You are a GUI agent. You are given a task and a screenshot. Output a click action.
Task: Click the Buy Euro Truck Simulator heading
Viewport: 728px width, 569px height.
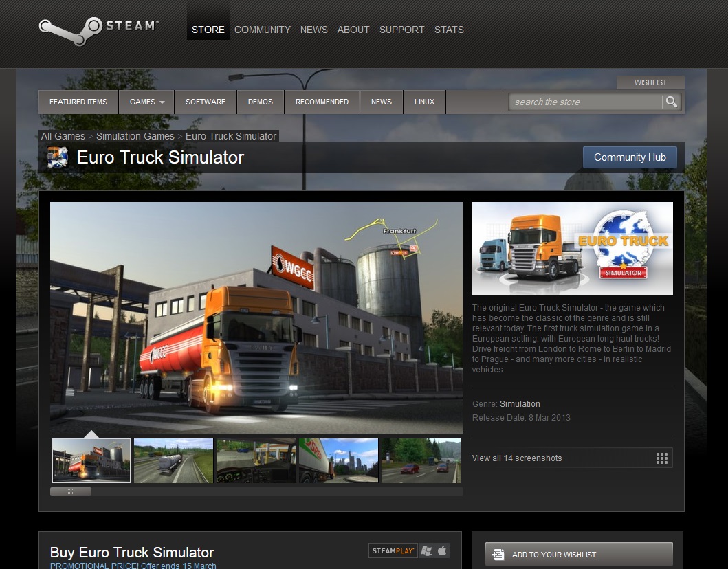132,553
